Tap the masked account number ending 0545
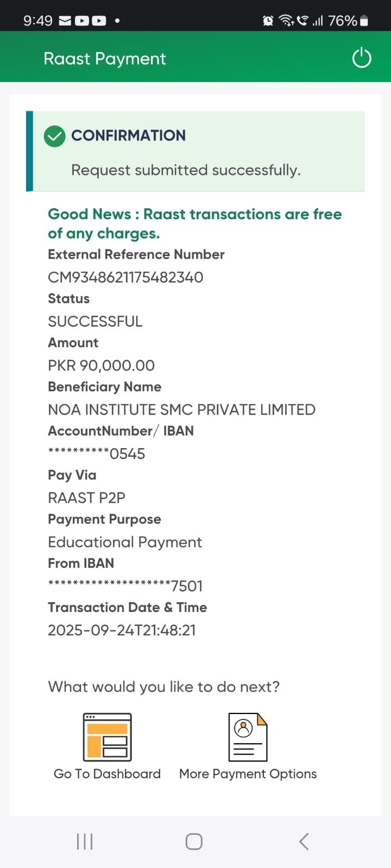391x868 pixels. tap(97, 454)
